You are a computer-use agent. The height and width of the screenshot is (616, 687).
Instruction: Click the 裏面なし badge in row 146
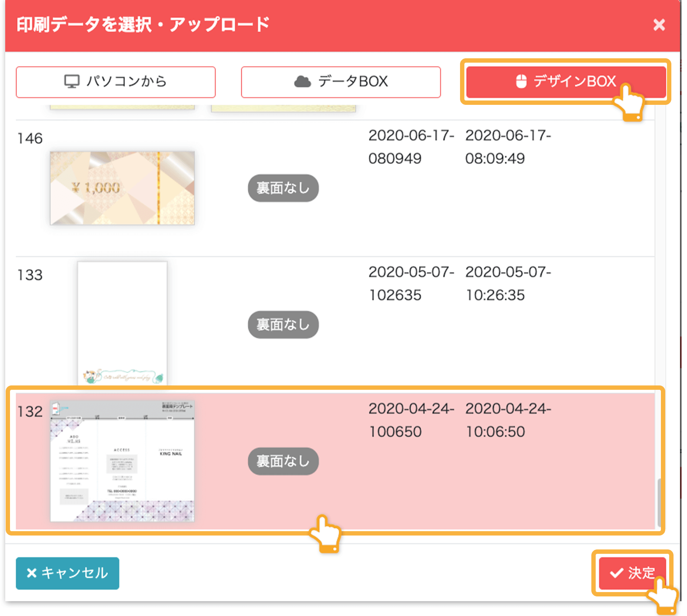[283, 188]
